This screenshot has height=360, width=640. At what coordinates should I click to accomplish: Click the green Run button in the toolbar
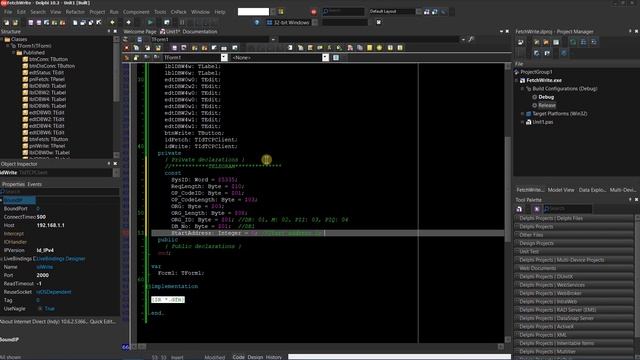[x=150, y=22]
